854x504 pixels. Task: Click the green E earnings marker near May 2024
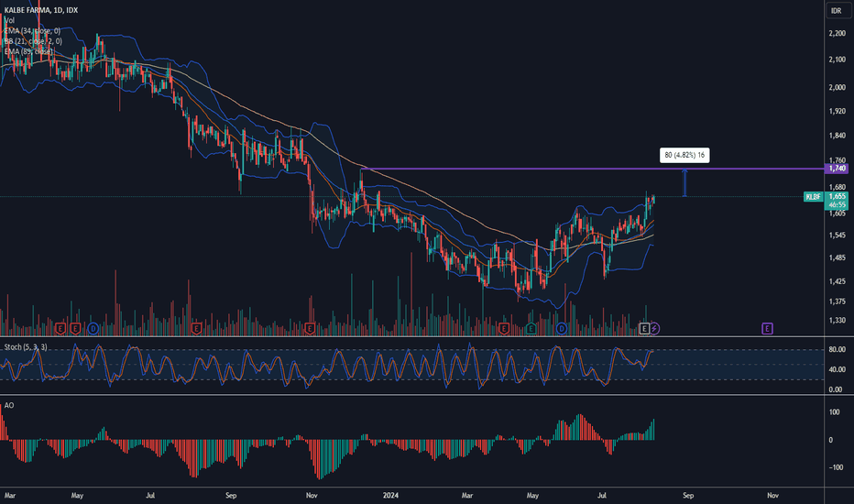[531, 329]
